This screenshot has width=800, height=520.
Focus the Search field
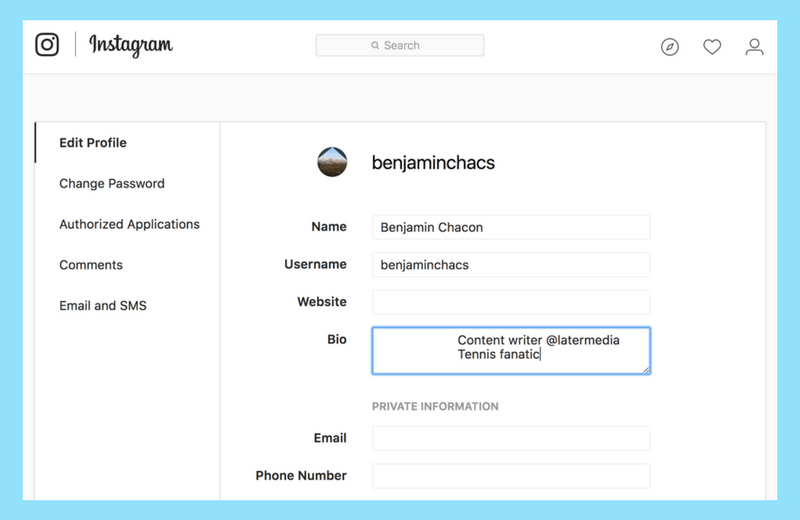399,45
